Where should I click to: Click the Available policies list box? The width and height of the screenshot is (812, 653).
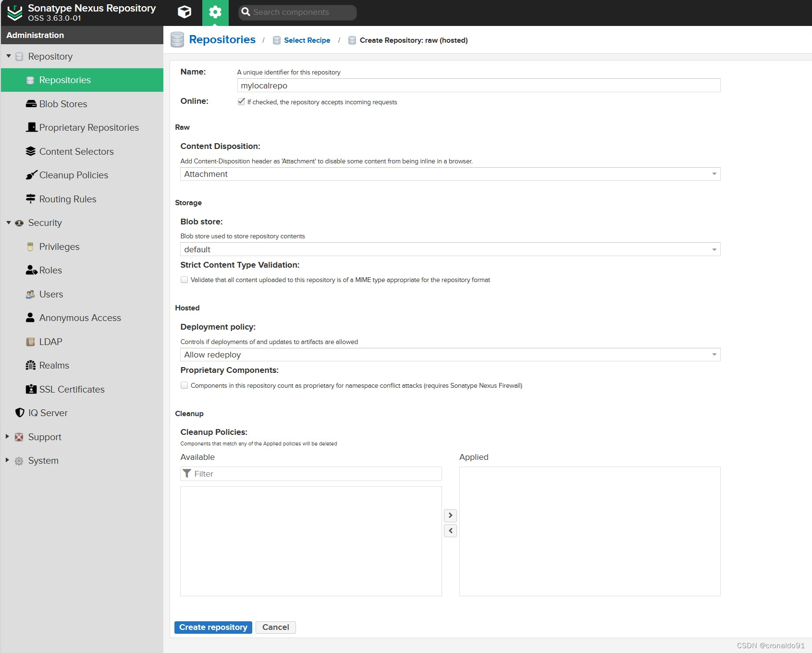311,541
